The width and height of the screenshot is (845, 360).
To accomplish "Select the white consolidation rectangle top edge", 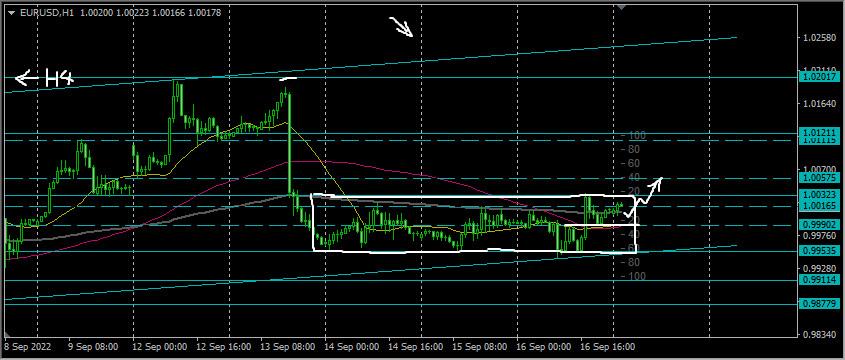I will pyautogui.click(x=474, y=196).
